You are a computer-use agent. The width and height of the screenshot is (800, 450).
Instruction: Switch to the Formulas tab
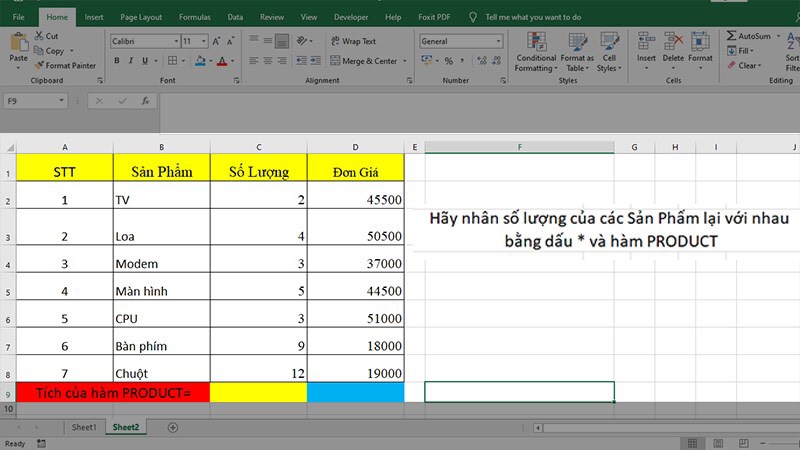tap(194, 17)
